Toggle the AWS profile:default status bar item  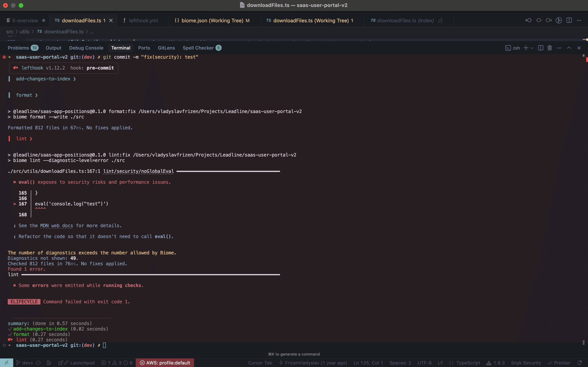tap(165, 363)
